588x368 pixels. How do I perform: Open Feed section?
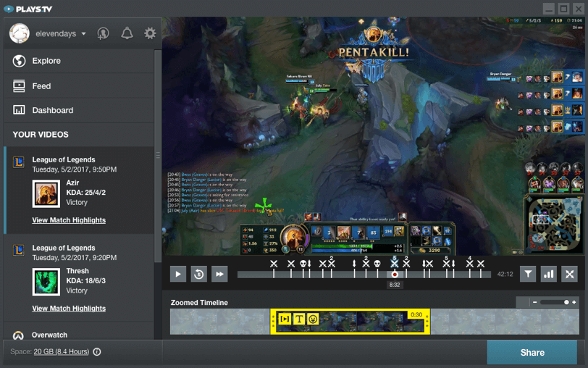79,86
